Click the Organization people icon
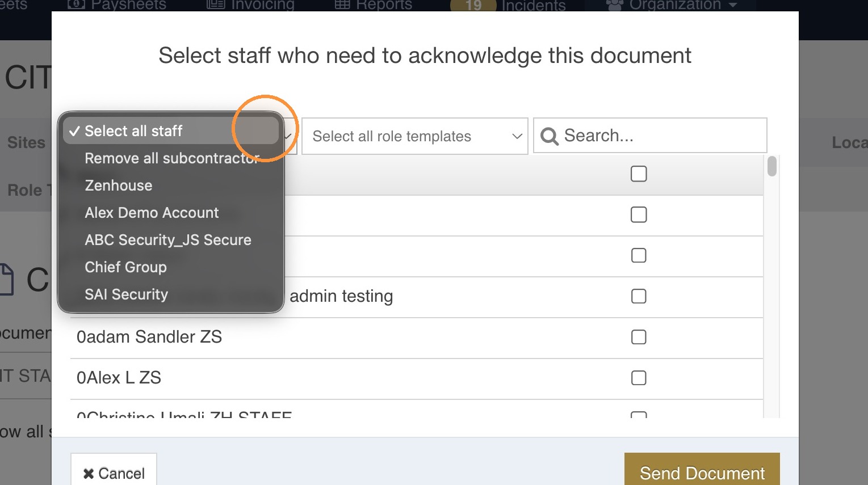Screen dimensions: 868x485 click(x=615, y=5)
